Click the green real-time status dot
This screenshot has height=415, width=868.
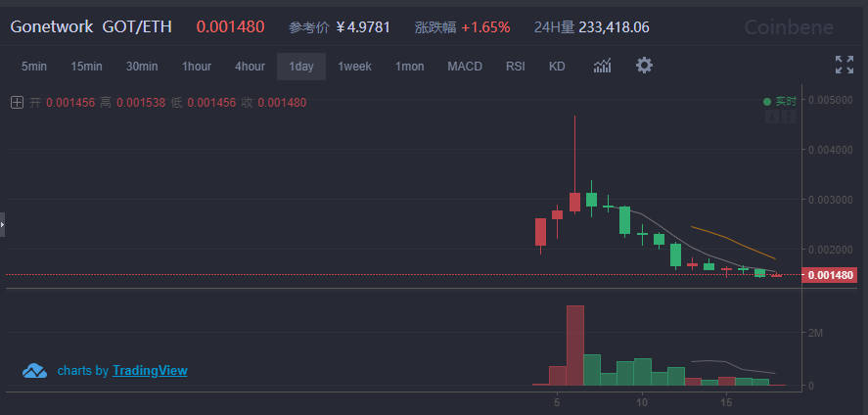click(x=767, y=101)
